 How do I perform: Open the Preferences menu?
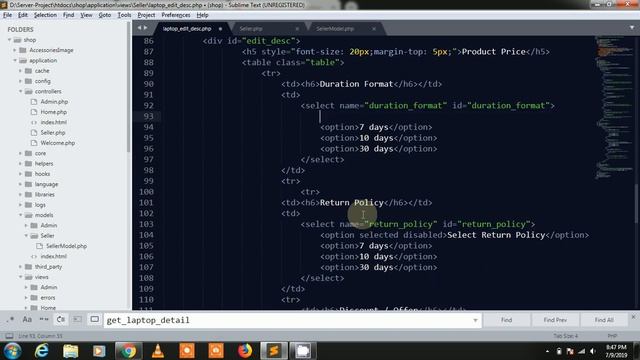coord(176,15)
